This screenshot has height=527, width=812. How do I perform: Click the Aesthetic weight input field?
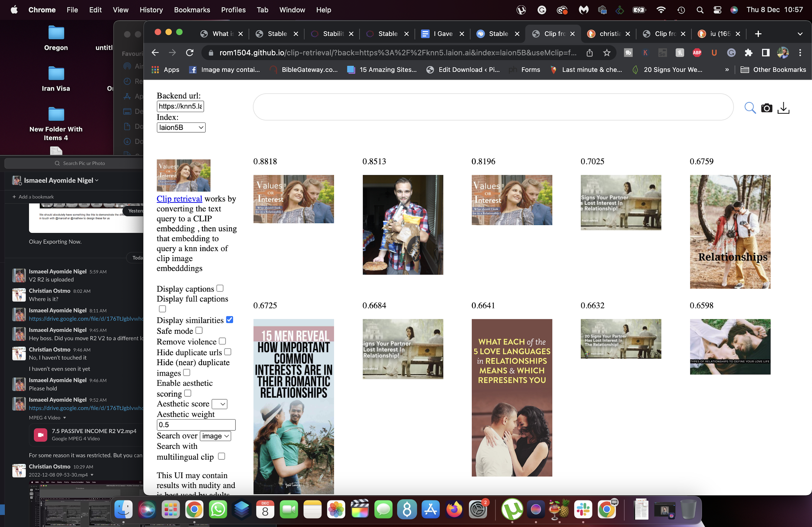tap(196, 425)
